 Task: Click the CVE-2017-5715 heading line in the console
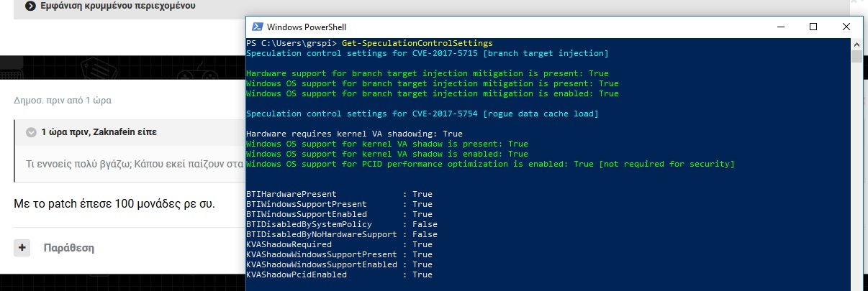[x=427, y=53]
